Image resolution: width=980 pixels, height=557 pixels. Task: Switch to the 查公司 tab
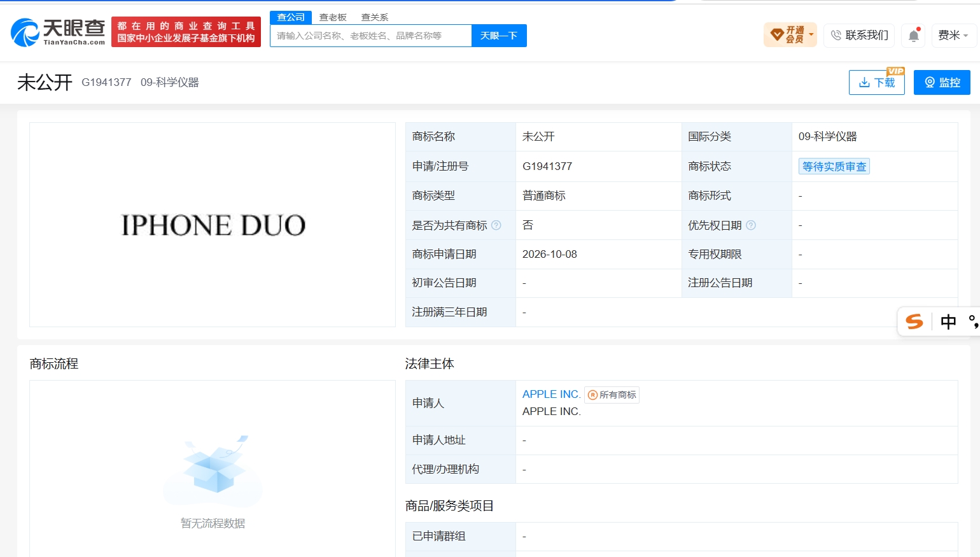[291, 17]
